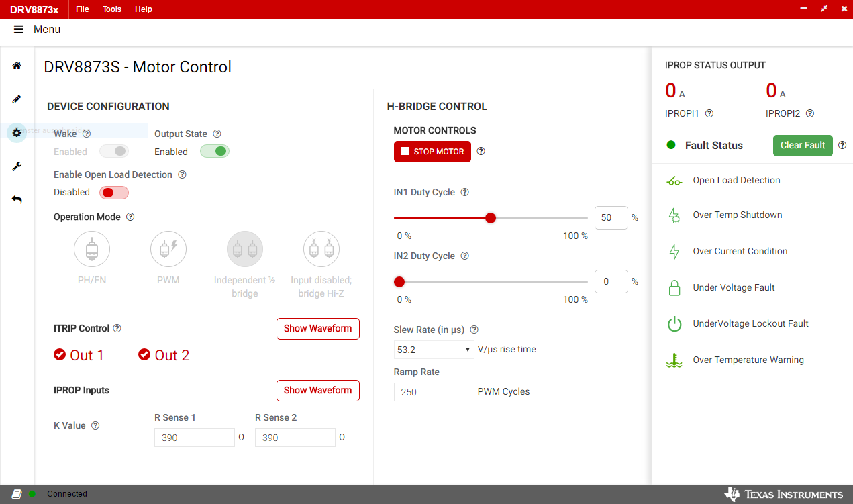Viewport: 853px width, 504px height.
Task: Open the Slew Rate 53.2 dropdown
Action: click(x=434, y=350)
